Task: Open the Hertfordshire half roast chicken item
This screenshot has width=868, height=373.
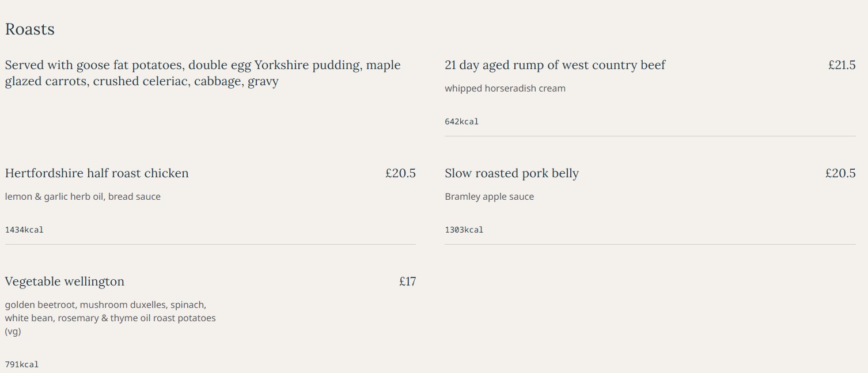Action: [97, 173]
